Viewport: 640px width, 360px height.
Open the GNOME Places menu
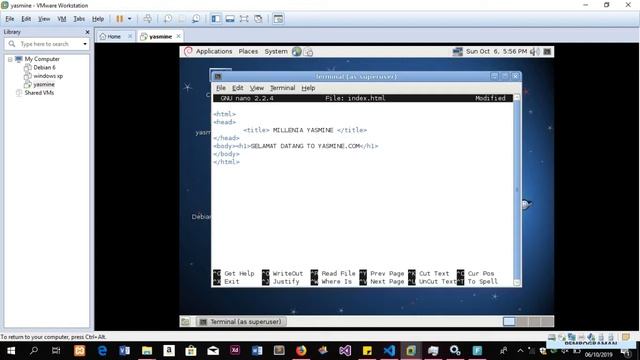click(x=248, y=51)
